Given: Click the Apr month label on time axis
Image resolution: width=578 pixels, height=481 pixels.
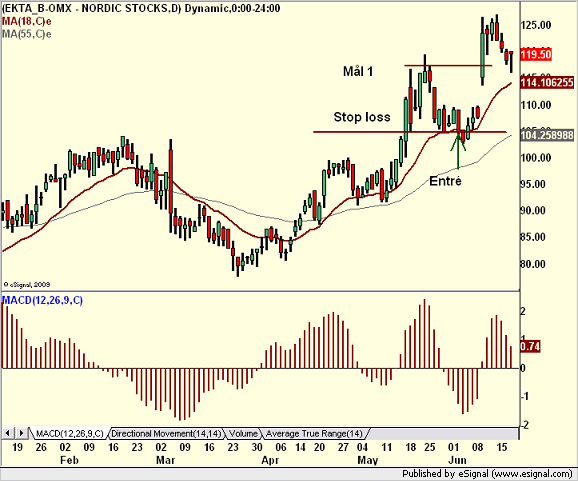Looking at the screenshot, I should pyautogui.click(x=270, y=460).
